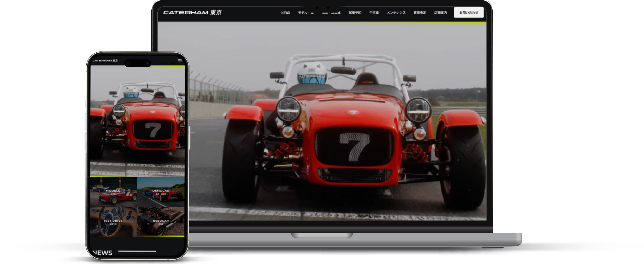Go to the 中古車 page
Viewport: 644px width, 264px height.
tap(374, 13)
